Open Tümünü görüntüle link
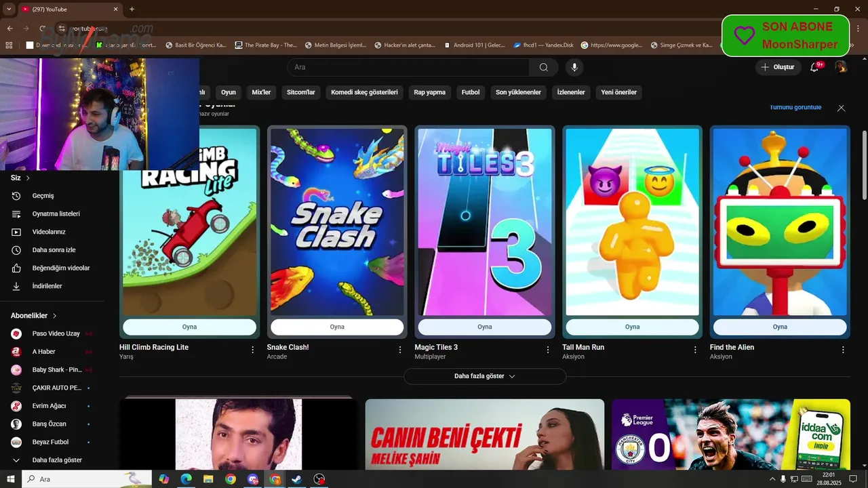 [795, 107]
